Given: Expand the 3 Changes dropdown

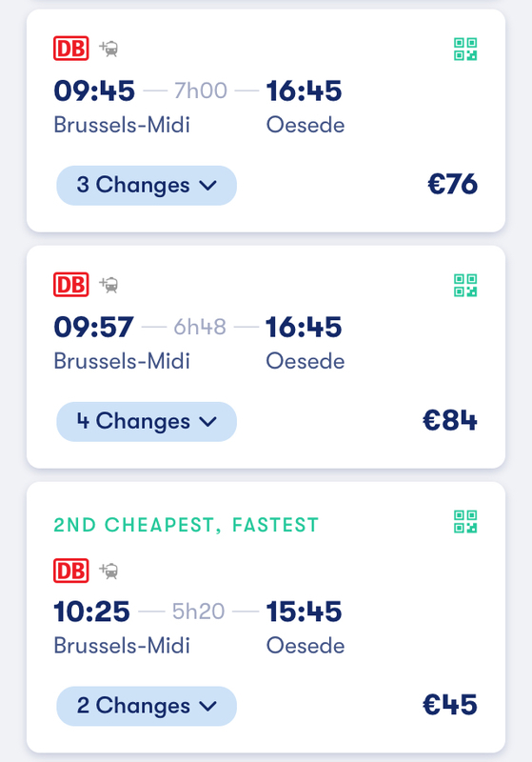Looking at the screenshot, I should point(147,185).
